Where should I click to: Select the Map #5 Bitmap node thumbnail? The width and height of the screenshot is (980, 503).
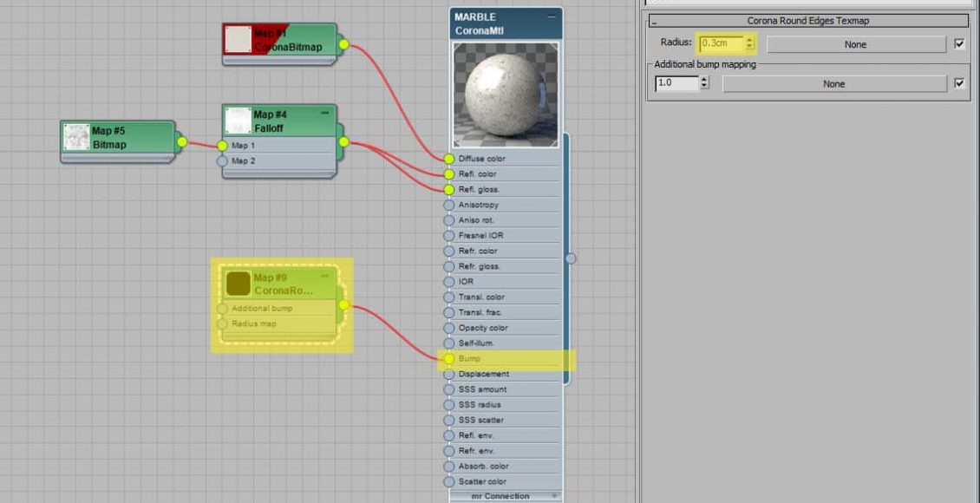click(x=76, y=137)
